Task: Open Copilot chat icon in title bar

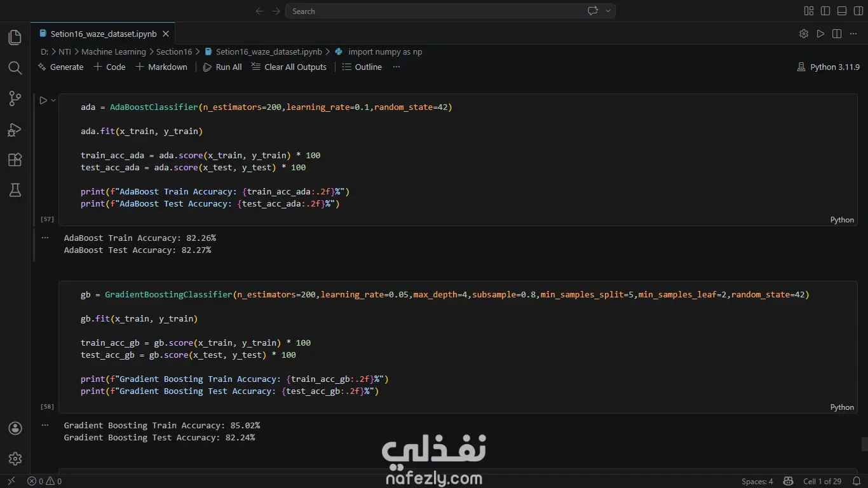Action: (x=593, y=11)
